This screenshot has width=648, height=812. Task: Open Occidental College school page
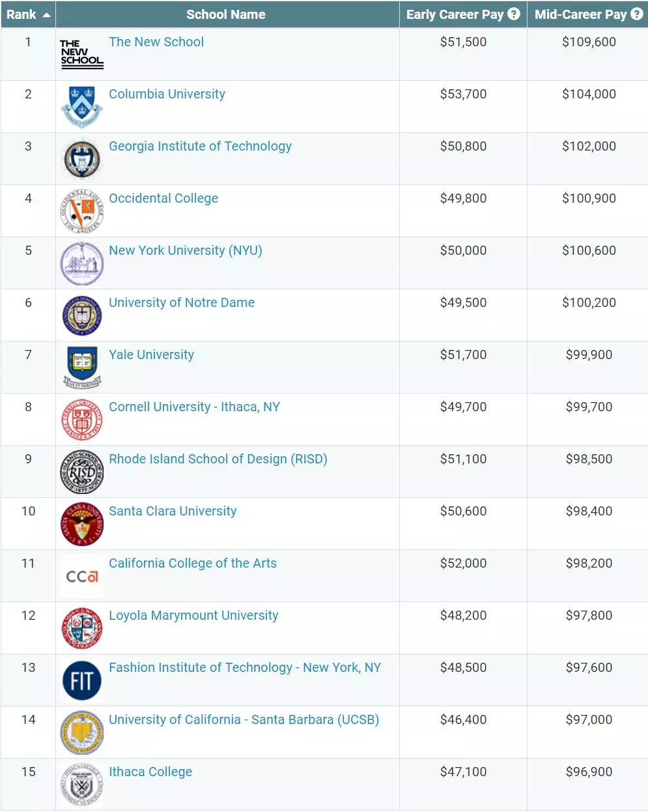coord(163,198)
